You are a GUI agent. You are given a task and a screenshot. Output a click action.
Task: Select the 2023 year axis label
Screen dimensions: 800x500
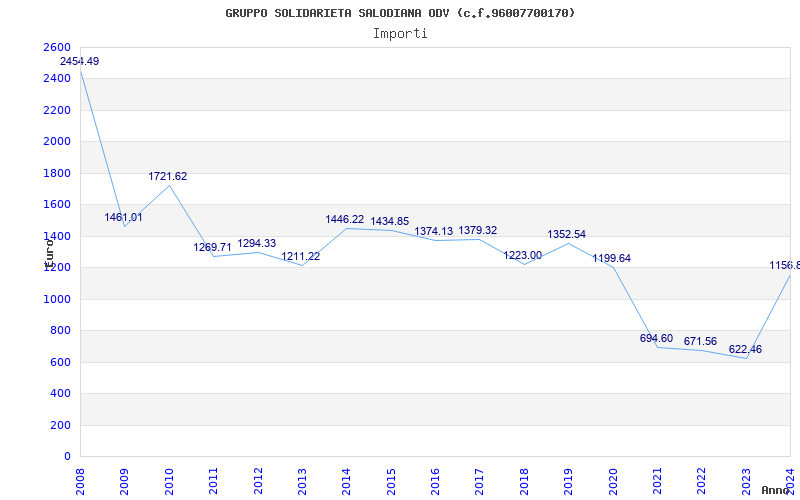tap(746, 478)
